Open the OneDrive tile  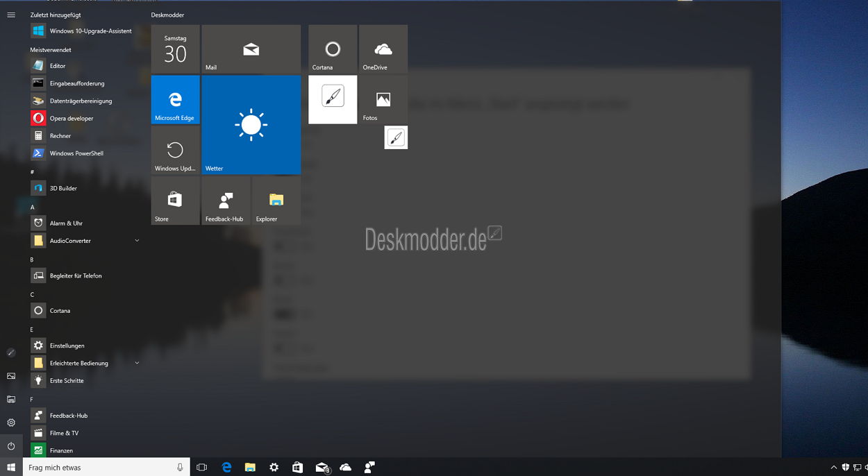pos(383,49)
